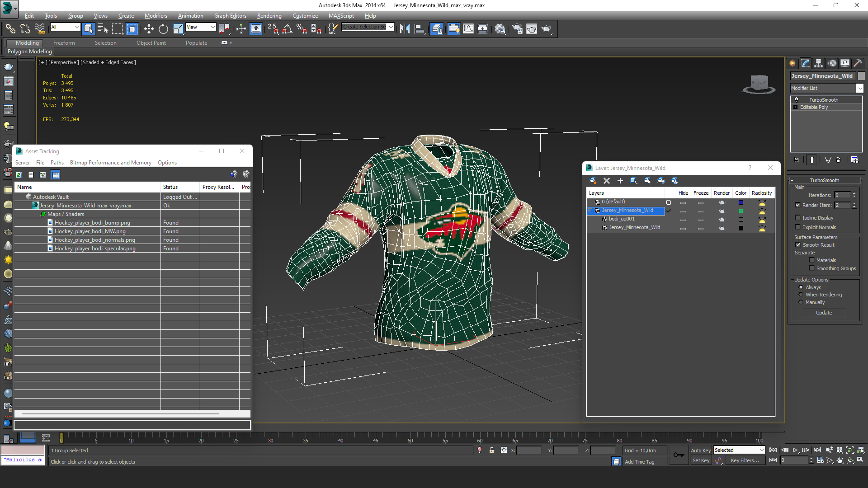Toggle the Auto Key button

pos(701,450)
